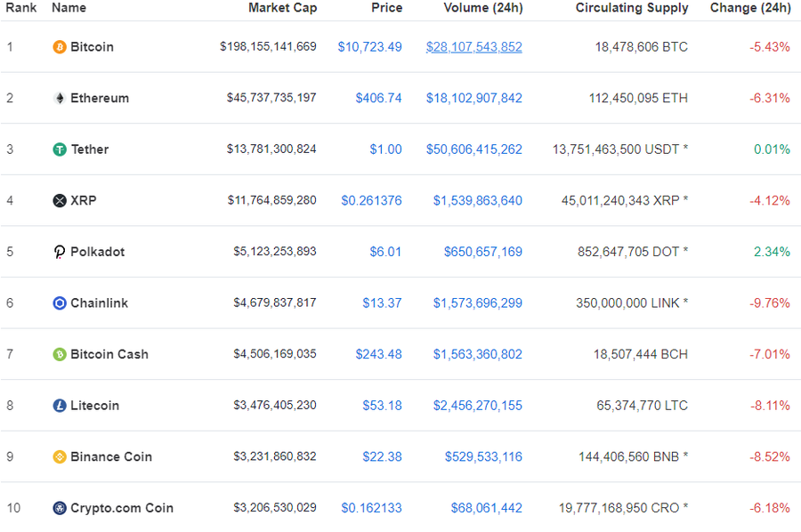Open the Bitcoin Cash name link

point(109,354)
